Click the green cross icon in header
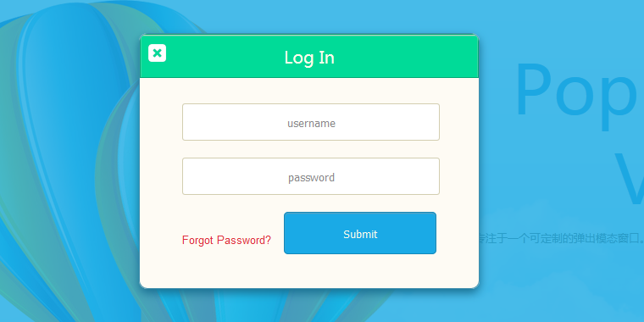Viewport: 644px width, 322px height. pos(157,53)
